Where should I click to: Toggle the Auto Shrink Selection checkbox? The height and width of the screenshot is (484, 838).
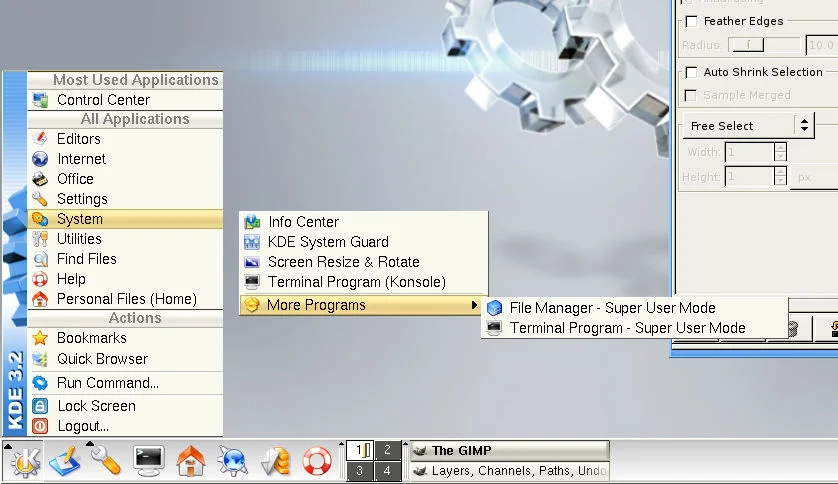690,72
